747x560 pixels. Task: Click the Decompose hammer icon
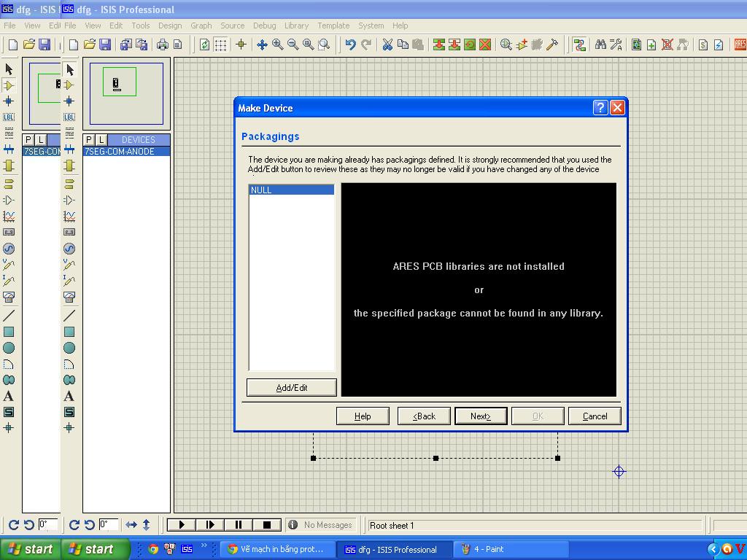552,44
